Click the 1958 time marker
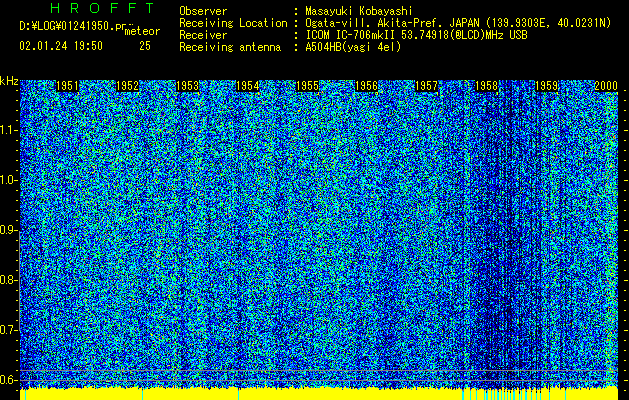Viewport: 629px width, 400px height. [486, 86]
